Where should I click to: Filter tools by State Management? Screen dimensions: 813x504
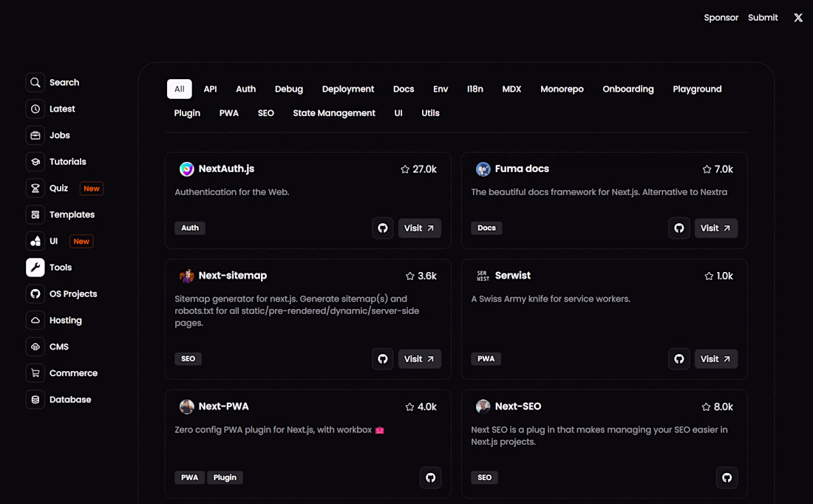[x=334, y=113]
